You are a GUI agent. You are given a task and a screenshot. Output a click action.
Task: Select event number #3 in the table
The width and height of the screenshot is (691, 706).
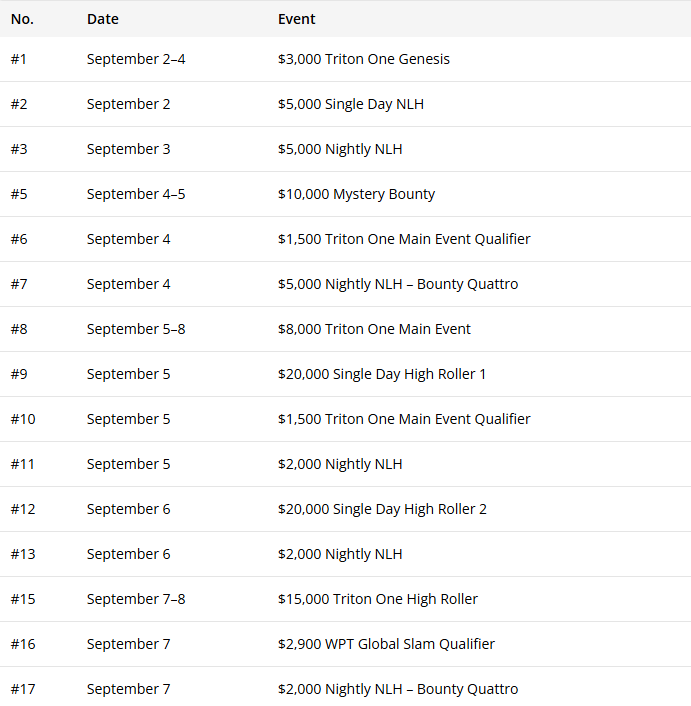click(19, 149)
